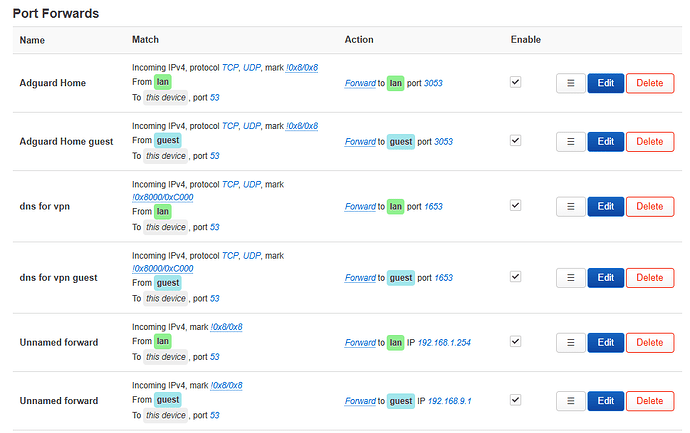Click the 0x8000/0xC000 mark link for dns for vpn
Screen dimensions: 690x433
click(163, 198)
